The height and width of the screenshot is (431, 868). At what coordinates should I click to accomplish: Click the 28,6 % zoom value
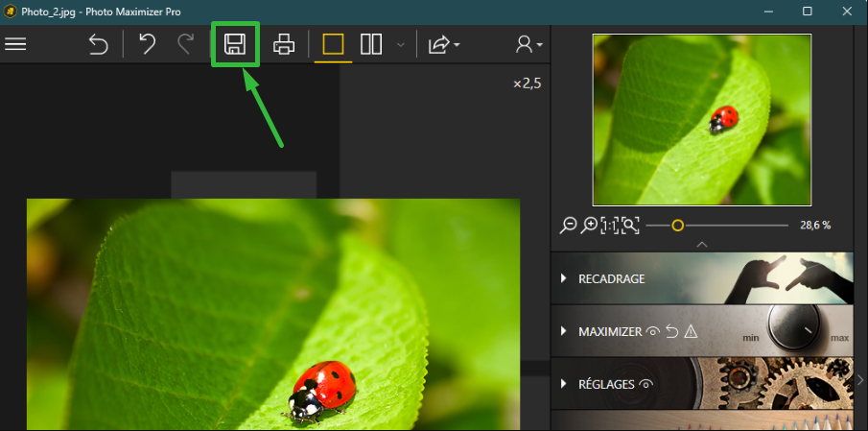815,226
